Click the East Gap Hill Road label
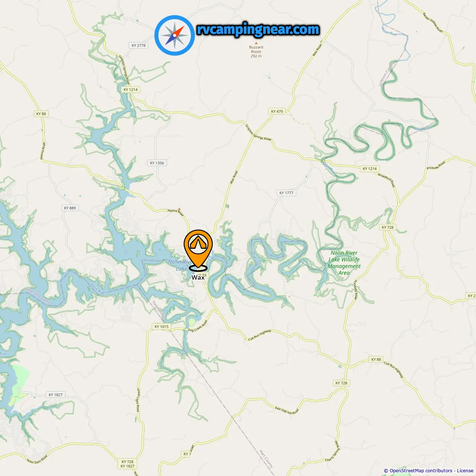Screen dimensions: 476x476 (287, 411)
